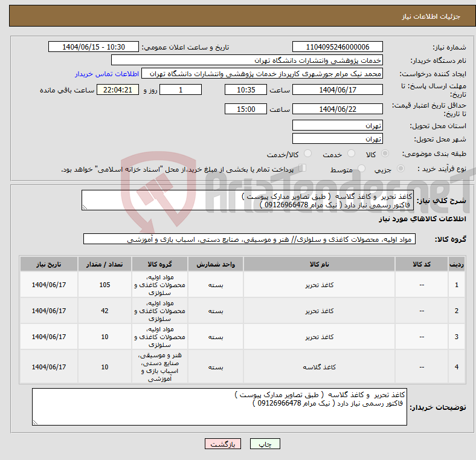The width and height of the screenshot is (476, 460).
Task: Click the response deadline date 1404/06/17 field
Action: (337, 89)
